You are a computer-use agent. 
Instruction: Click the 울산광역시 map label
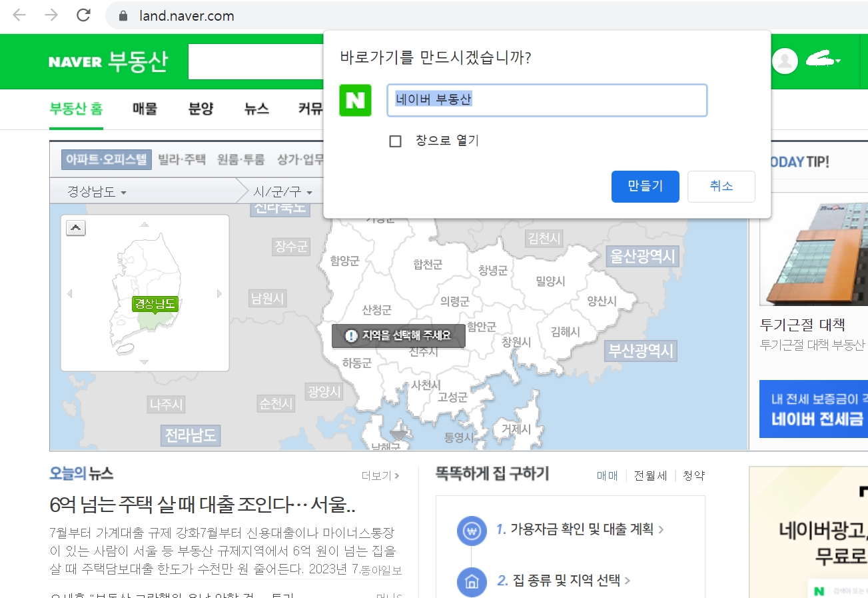642,256
